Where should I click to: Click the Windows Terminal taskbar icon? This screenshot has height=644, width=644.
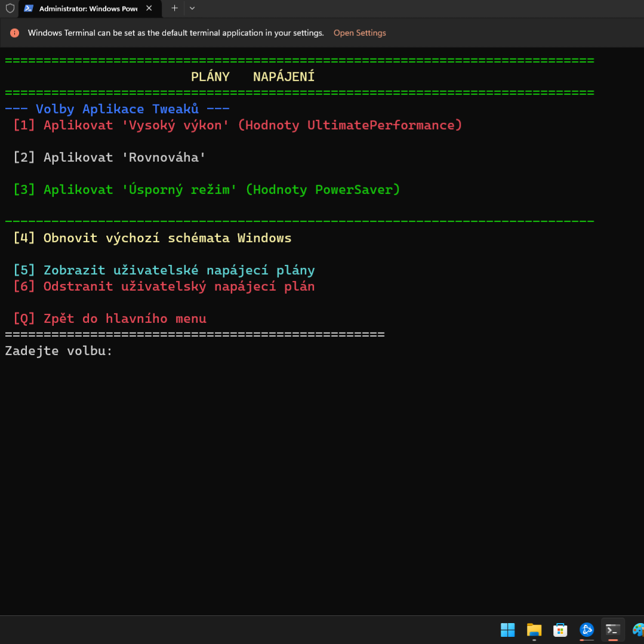[612, 630]
